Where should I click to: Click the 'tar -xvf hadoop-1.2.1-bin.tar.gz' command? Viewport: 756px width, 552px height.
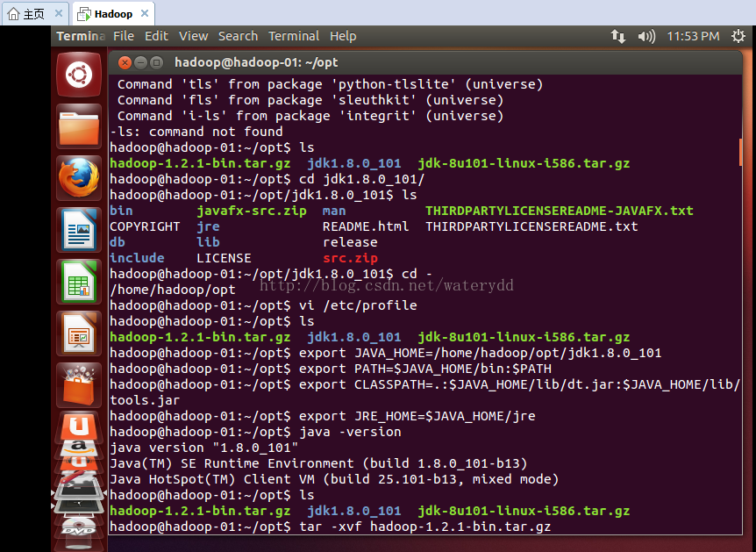(424, 527)
